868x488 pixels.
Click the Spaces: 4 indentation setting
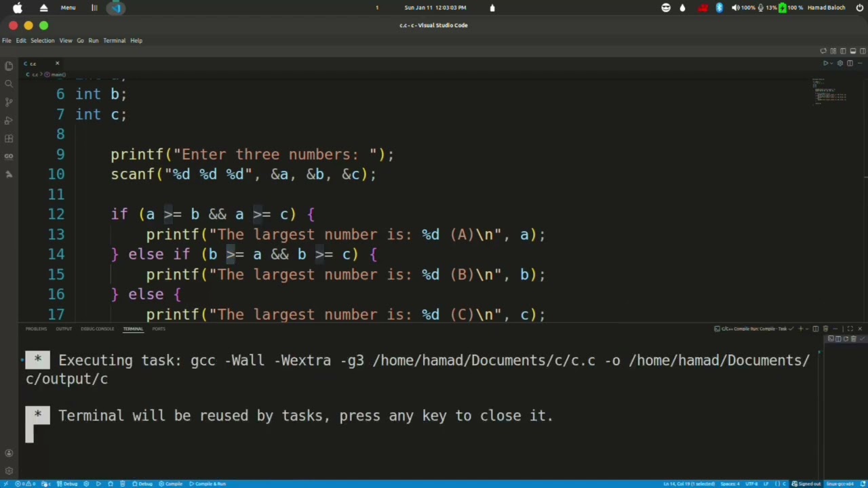pyautogui.click(x=730, y=484)
